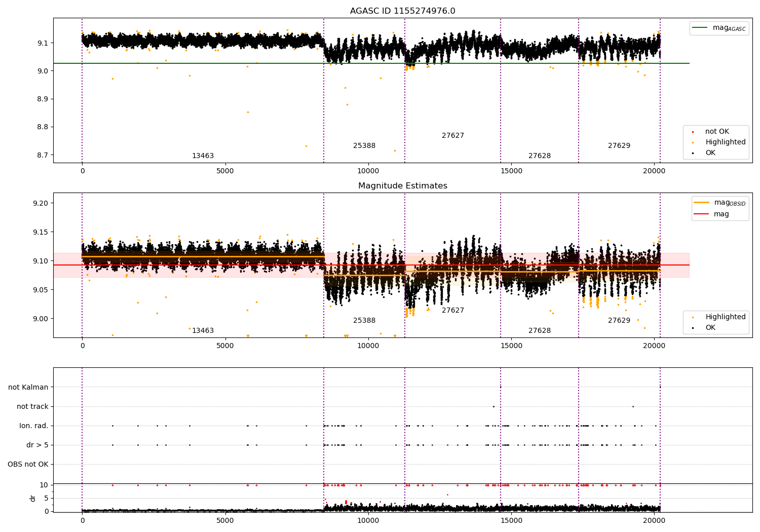Click the 'Magnitude Estimates' plot title
This screenshot has height=532, width=760.
click(x=402, y=186)
